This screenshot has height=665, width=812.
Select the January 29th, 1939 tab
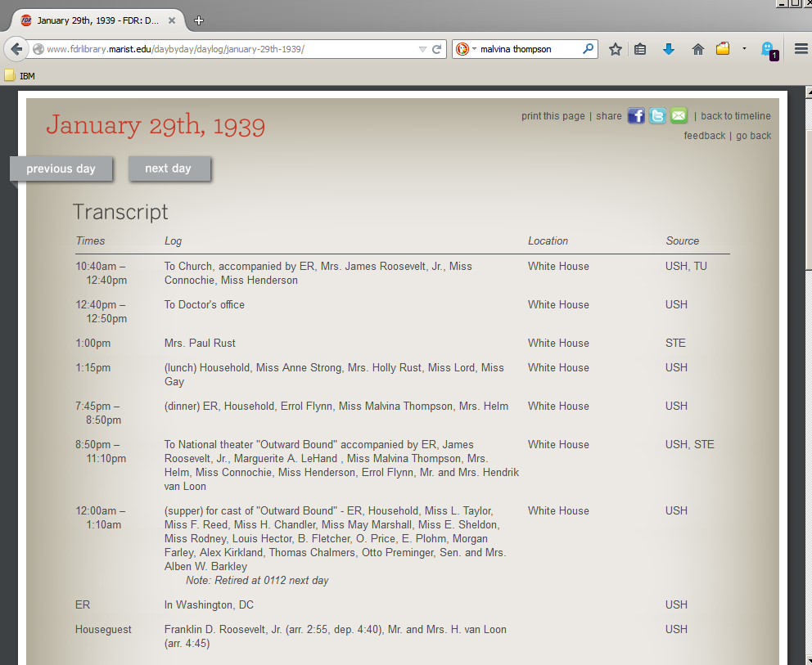coord(97,20)
